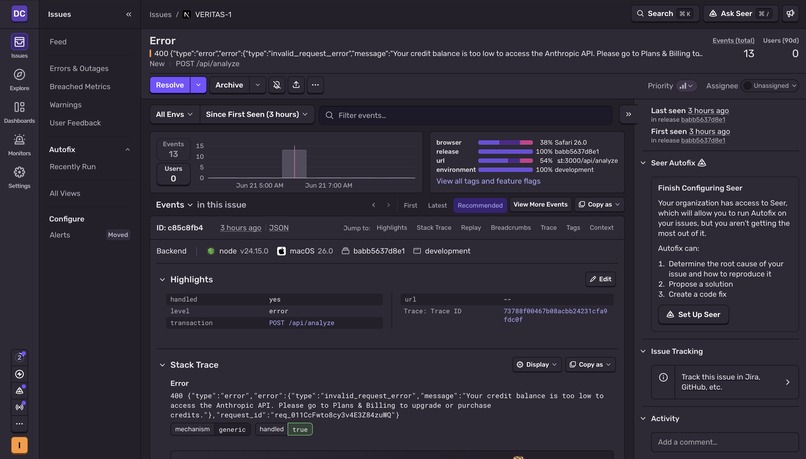Open the Resolve options dropdown arrow
This screenshot has height=459, width=806.
tap(198, 85)
